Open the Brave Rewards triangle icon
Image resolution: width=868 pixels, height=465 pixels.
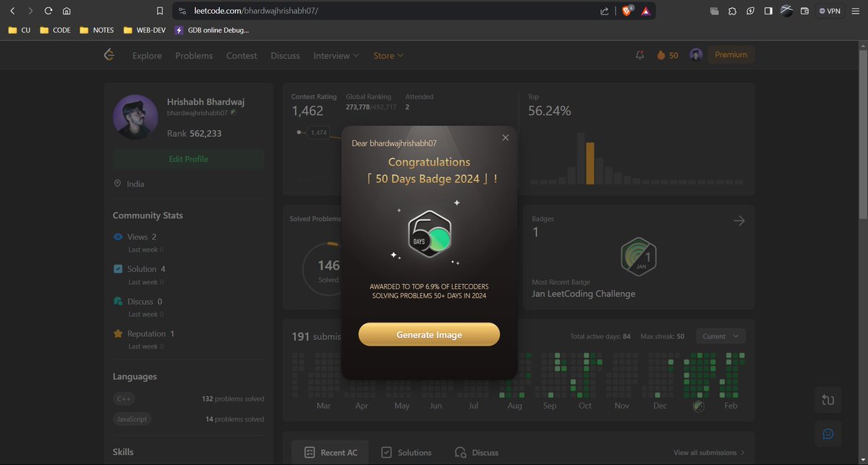645,11
